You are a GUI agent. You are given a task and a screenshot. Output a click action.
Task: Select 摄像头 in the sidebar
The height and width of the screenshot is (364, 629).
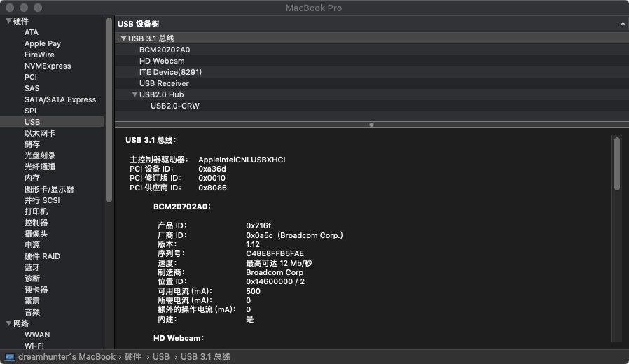36,234
